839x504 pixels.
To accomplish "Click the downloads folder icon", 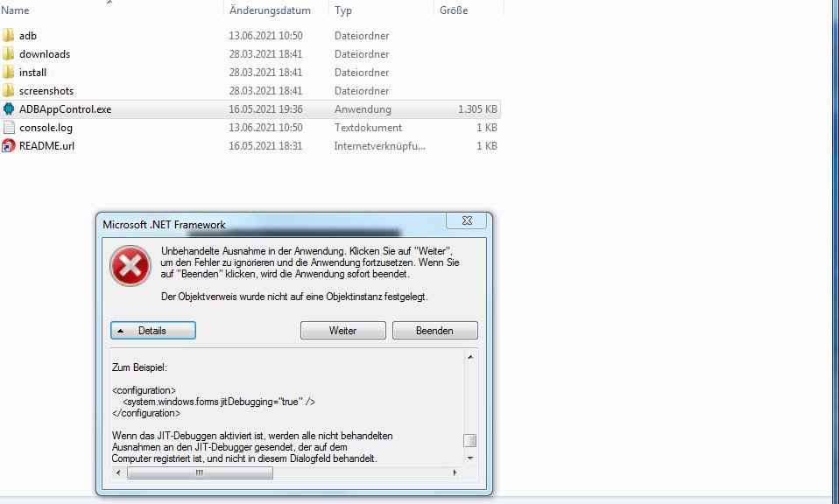I will (8, 54).
